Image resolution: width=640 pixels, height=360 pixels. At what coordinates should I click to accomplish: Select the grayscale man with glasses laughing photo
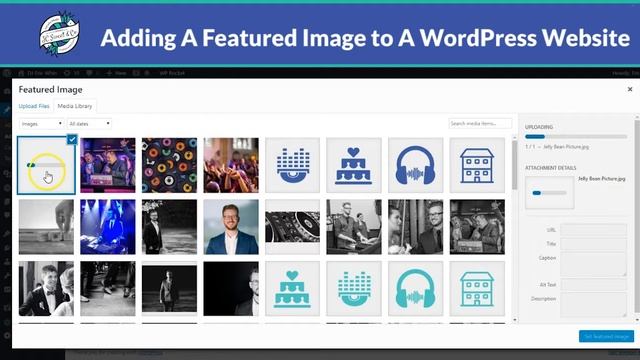click(x=416, y=227)
